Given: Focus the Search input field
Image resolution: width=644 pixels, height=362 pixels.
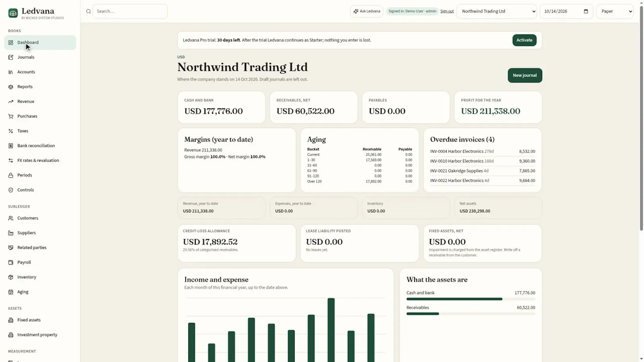Looking at the screenshot, I should click(x=130, y=11).
